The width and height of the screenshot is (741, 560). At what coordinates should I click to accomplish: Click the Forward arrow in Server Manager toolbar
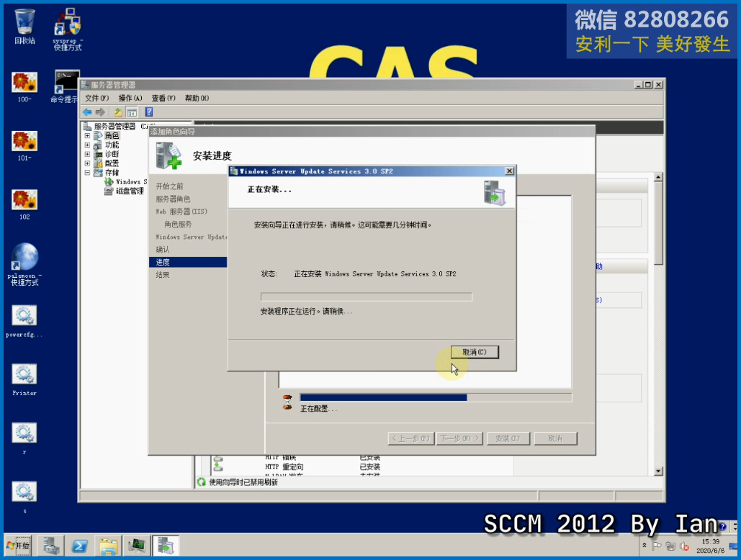coord(100,112)
